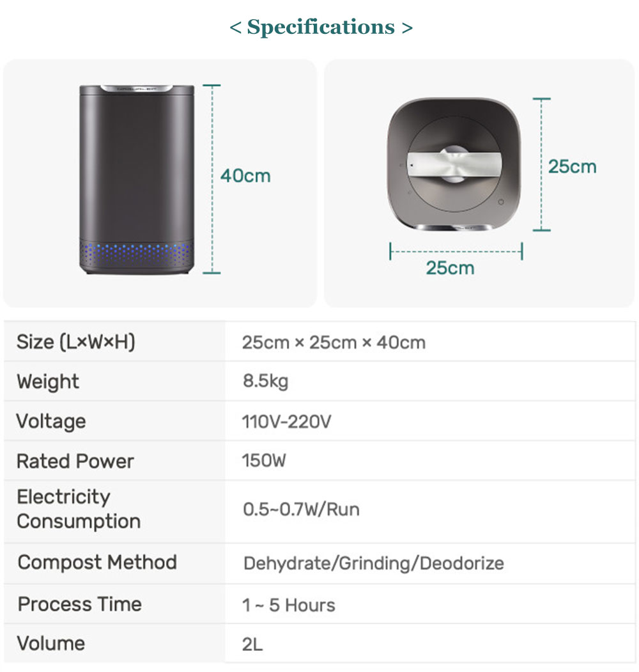The width and height of the screenshot is (639, 672).
Task: Select the 150W value
Action: pos(264,461)
